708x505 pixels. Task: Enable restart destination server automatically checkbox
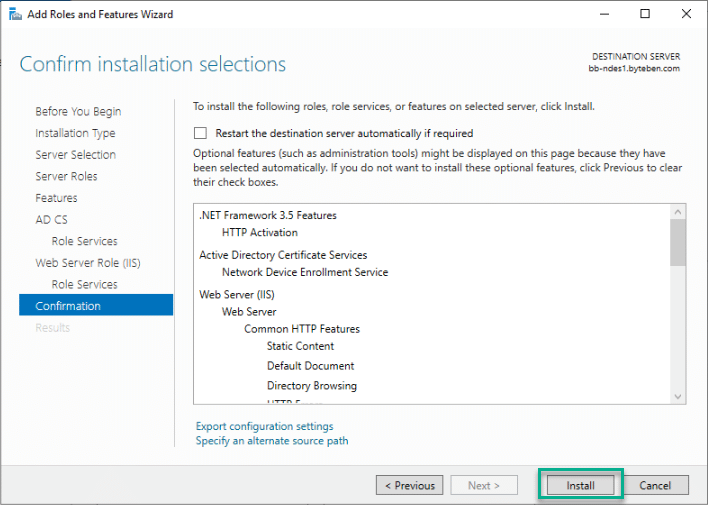[x=200, y=133]
